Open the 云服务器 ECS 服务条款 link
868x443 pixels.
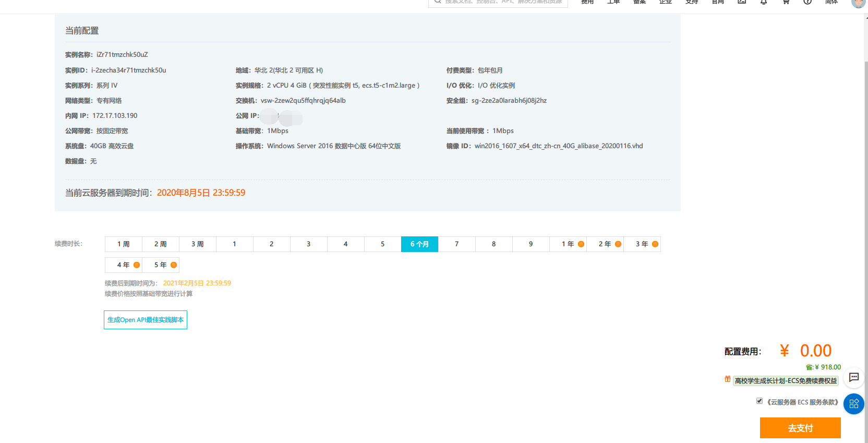point(802,402)
